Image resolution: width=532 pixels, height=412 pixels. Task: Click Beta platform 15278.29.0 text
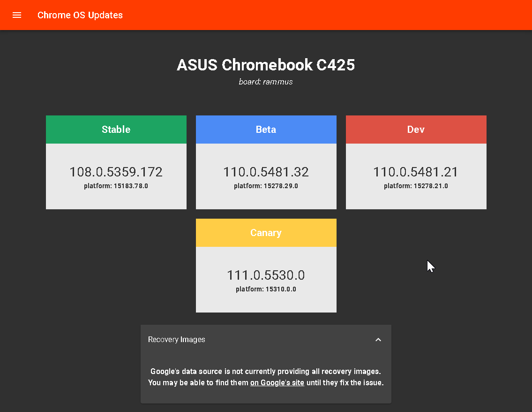tap(266, 186)
